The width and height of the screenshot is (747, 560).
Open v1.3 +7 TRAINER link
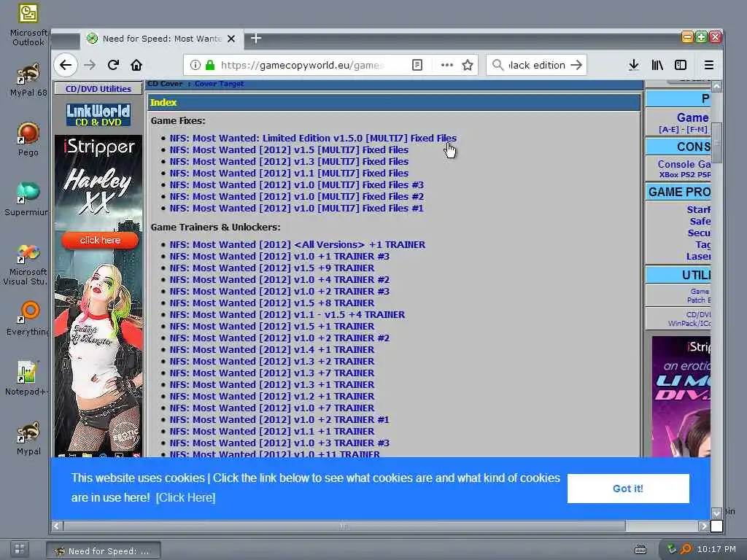pos(272,373)
